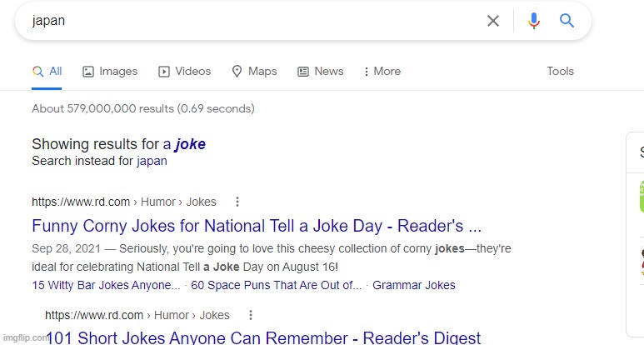Open the Maps tab

pyautogui.click(x=254, y=72)
